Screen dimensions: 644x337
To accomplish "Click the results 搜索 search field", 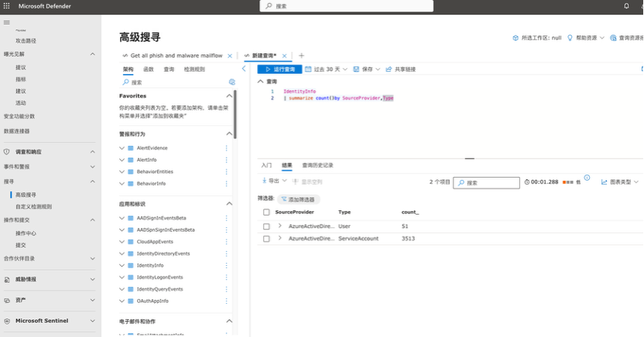I will (x=486, y=183).
